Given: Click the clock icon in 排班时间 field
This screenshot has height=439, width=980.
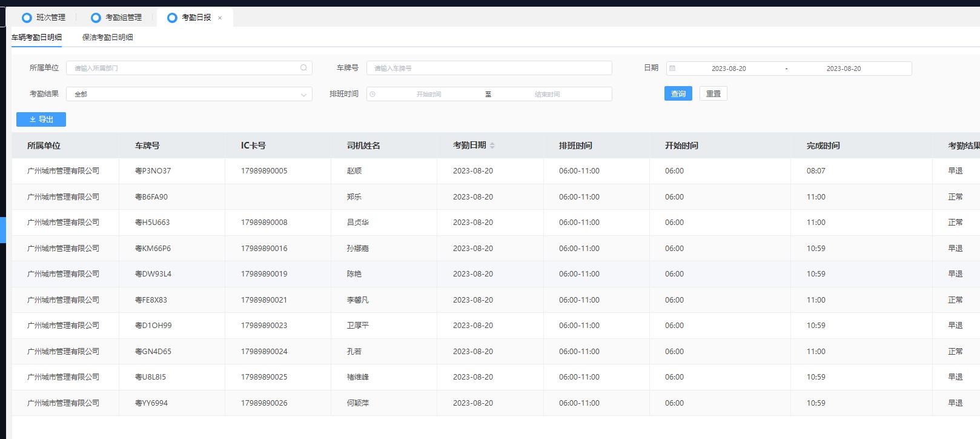Looking at the screenshot, I should click(x=372, y=94).
